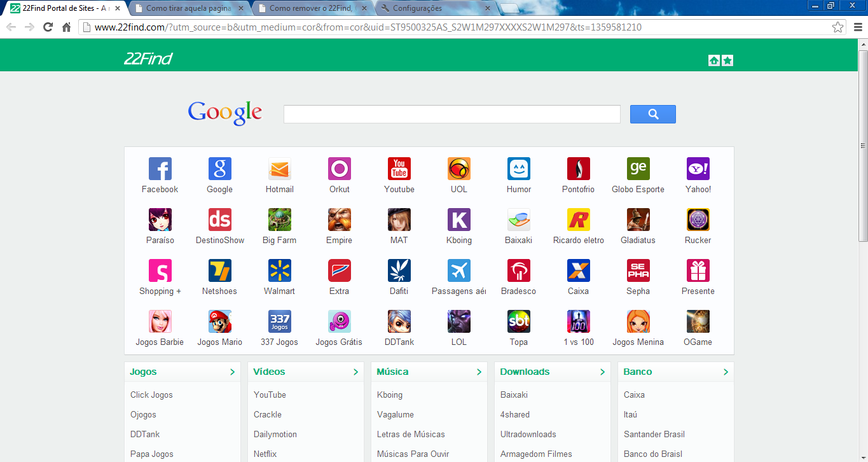This screenshot has height=462, width=868.
Task: Open the Humor shortcut icon
Action: coord(519,169)
